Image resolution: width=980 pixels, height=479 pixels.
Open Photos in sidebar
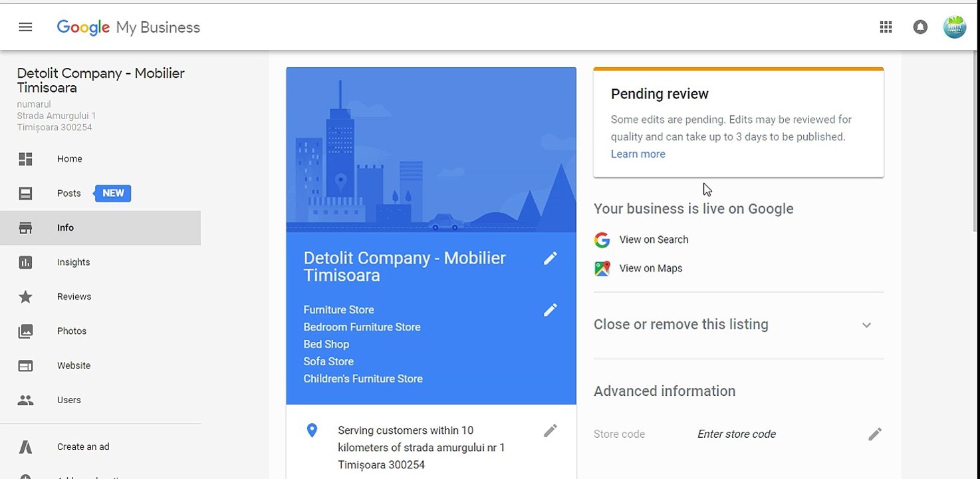pyautogui.click(x=72, y=331)
